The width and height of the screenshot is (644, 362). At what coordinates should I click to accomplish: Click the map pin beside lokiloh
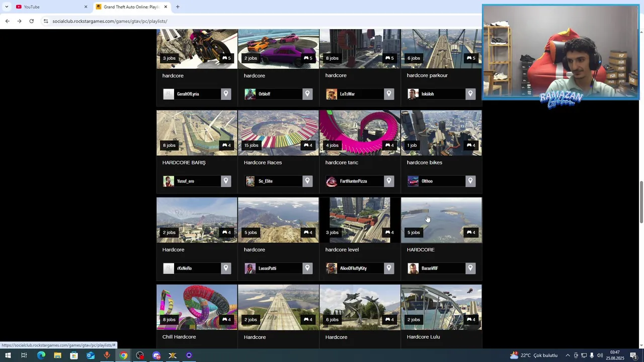pos(470,94)
